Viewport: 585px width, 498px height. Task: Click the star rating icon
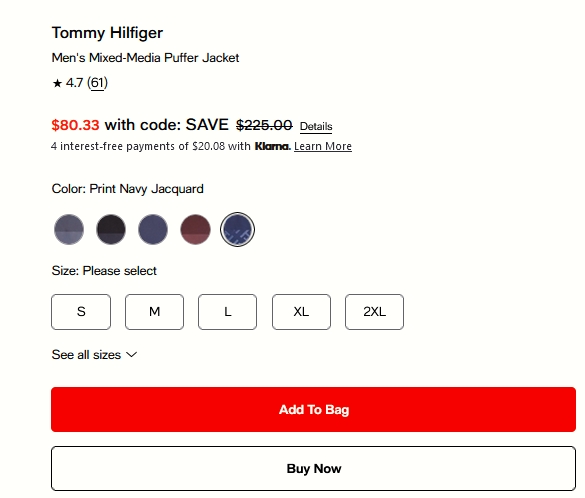tap(57, 83)
